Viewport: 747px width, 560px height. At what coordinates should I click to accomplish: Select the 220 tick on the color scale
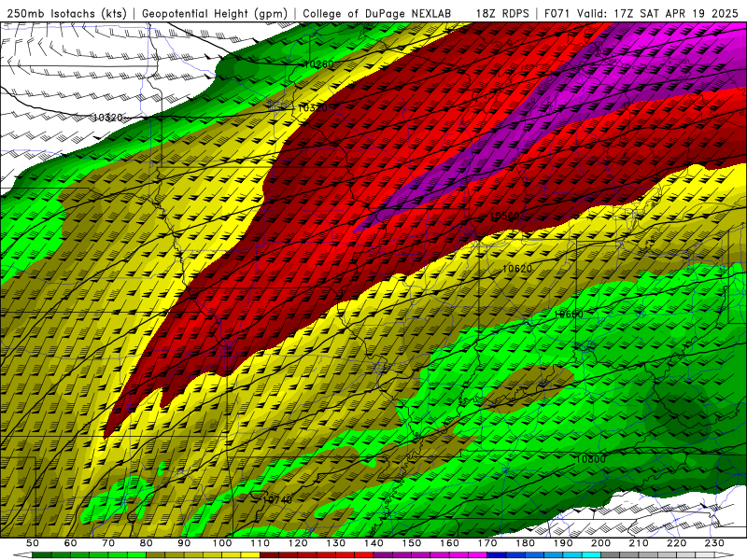(676, 543)
